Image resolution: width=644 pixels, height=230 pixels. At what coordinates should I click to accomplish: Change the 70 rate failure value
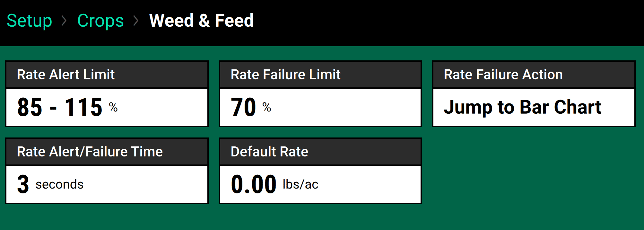[x=243, y=107]
